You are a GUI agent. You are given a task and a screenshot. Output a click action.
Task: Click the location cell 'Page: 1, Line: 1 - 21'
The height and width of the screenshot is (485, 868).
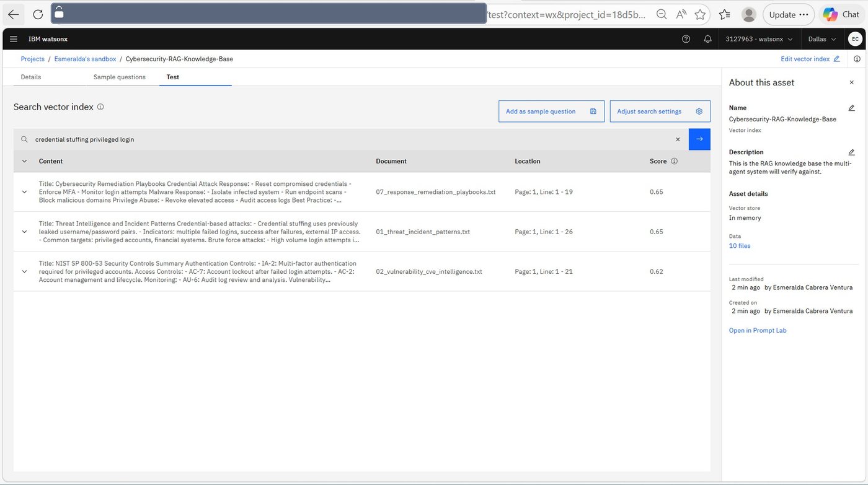(x=544, y=271)
